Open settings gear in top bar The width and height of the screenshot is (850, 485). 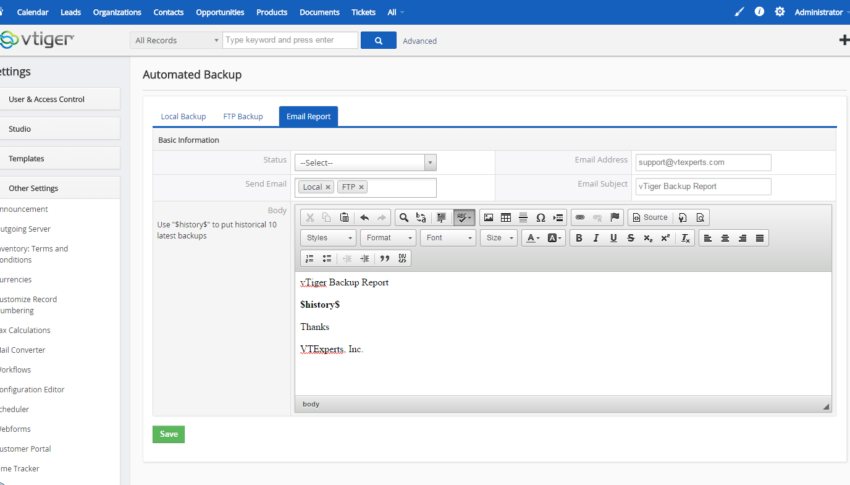780,11
